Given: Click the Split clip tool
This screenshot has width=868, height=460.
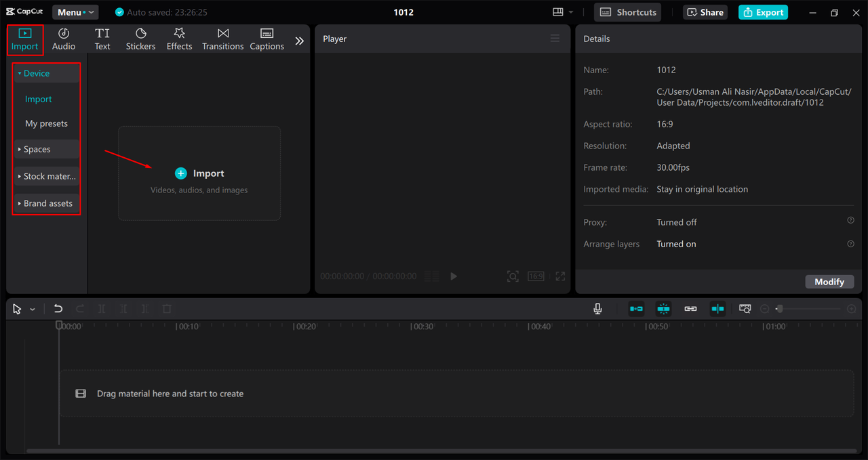Looking at the screenshot, I should click(102, 309).
